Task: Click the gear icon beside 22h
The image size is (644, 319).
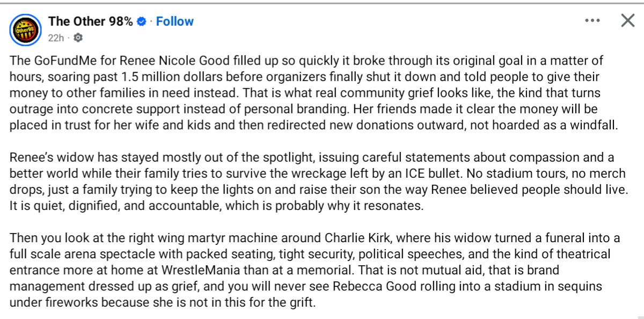Action: [77, 38]
